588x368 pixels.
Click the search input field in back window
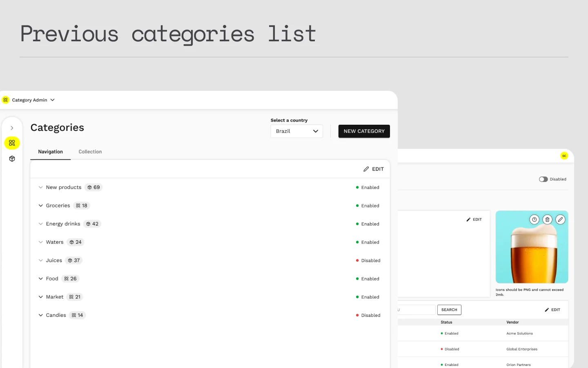click(x=416, y=310)
